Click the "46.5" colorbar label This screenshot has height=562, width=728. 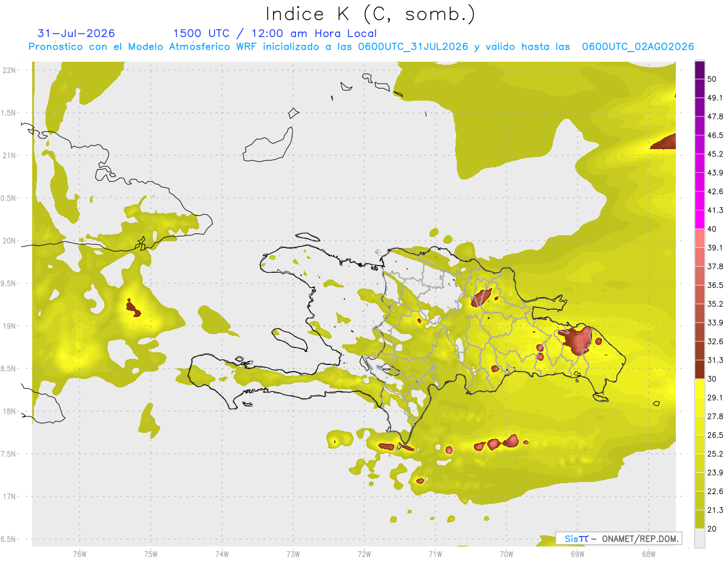(715, 135)
